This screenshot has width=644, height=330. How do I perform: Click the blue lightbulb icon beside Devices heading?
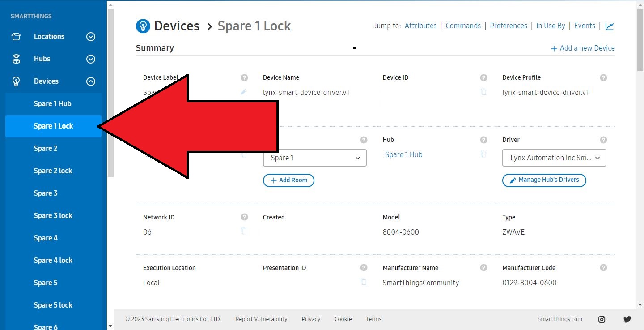(x=143, y=26)
